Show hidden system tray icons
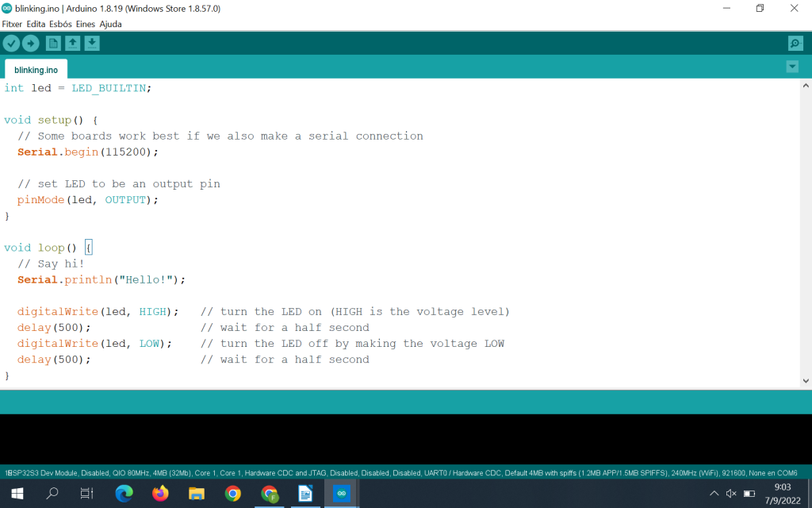 pyautogui.click(x=714, y=494)
